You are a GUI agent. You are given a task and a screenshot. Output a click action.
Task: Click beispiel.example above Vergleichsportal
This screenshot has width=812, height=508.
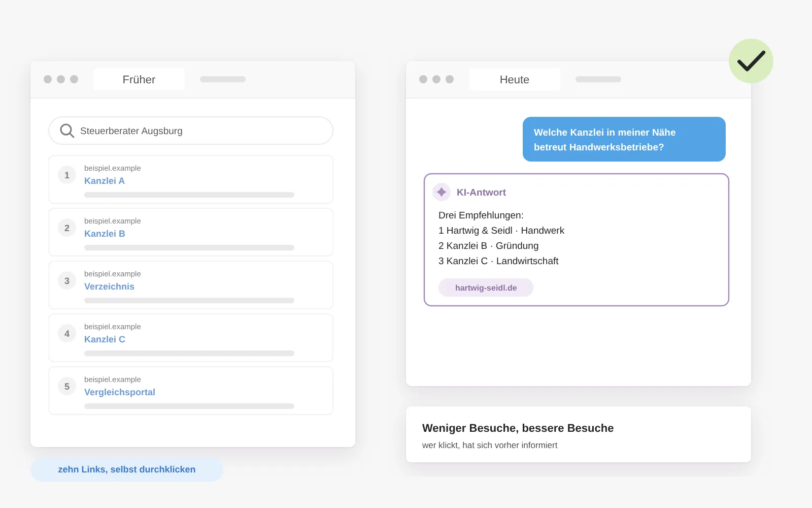pyautogui.click(x=113, y=379)
